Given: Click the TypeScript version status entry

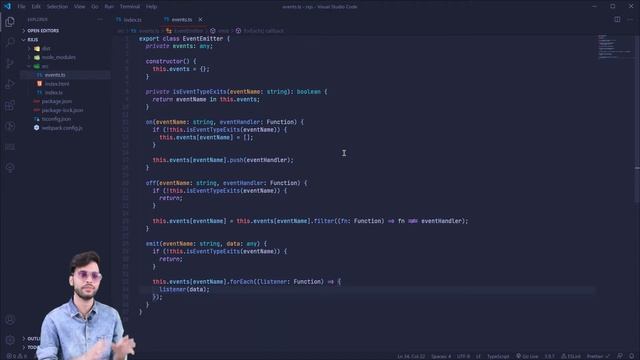Looking at the screenshot, I should [549, 356].
